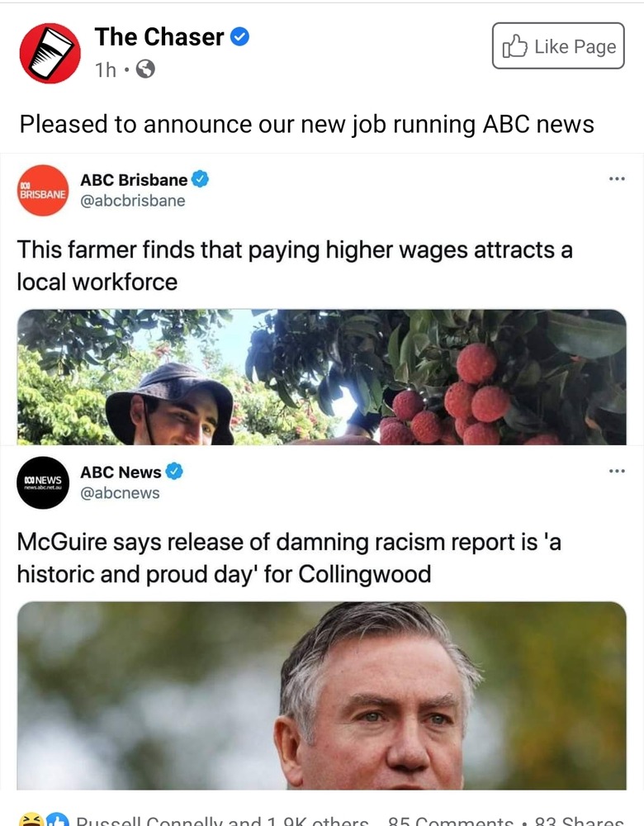
Task: Open the @abcbrisbane handle
Action: [x=133, y=201]
